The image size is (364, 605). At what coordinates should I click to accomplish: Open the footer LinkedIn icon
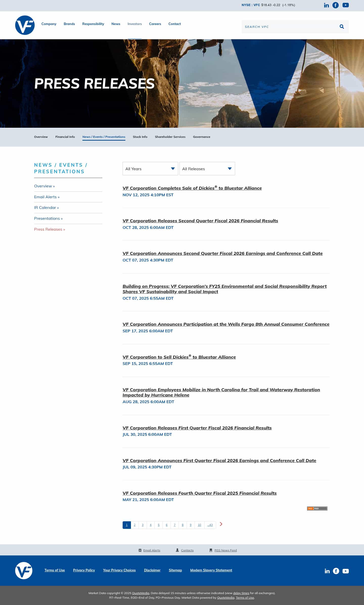pyautogui.click(x=327, y=571)
